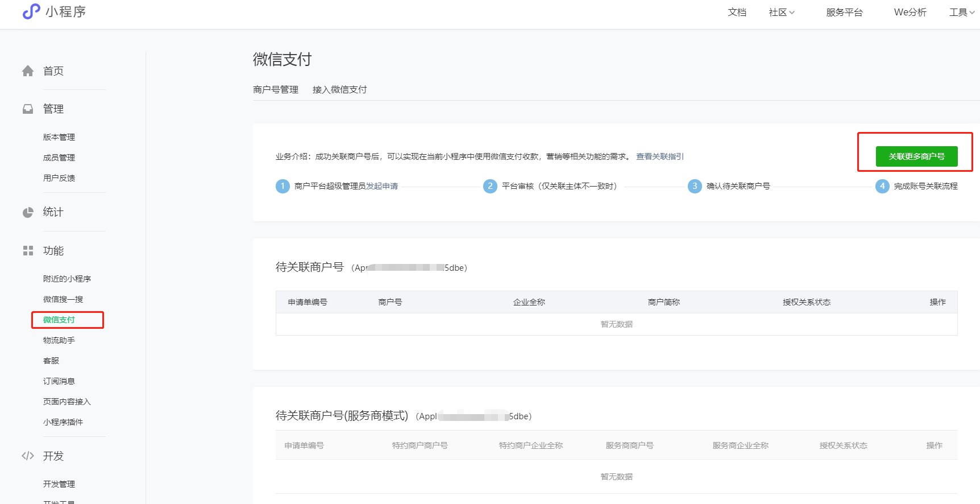
Task: Click the 服务商商户号 column header
Action: click(630, 445)
